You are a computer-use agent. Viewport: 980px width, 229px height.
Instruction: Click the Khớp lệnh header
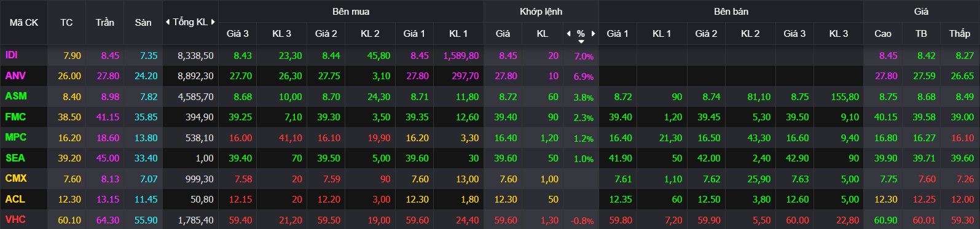click(541, 12)
